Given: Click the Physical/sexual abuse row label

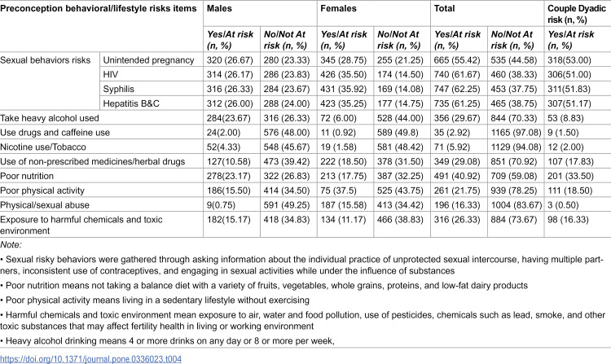Looking at the screenshot, I should [45, 204].
